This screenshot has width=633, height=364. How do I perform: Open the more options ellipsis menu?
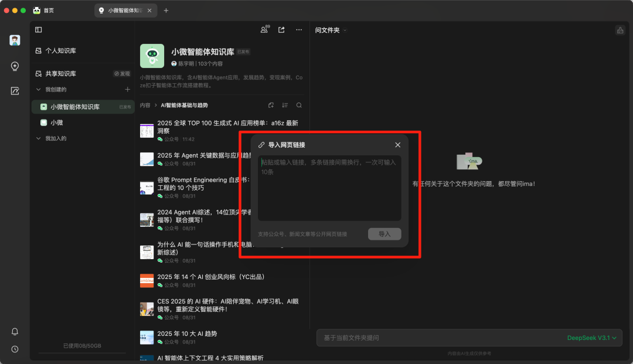coord(299,29)
